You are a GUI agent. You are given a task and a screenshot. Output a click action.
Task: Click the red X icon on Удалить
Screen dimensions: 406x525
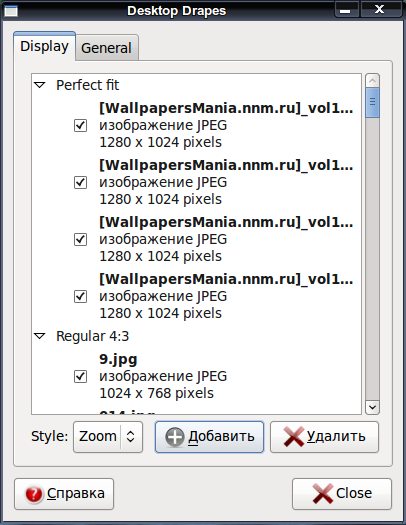point(294,437)
